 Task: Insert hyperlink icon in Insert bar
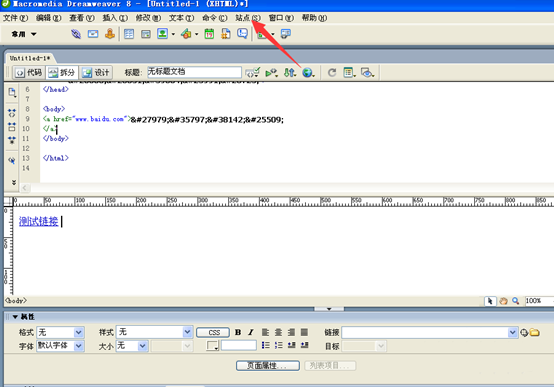[x=76, y=34]
